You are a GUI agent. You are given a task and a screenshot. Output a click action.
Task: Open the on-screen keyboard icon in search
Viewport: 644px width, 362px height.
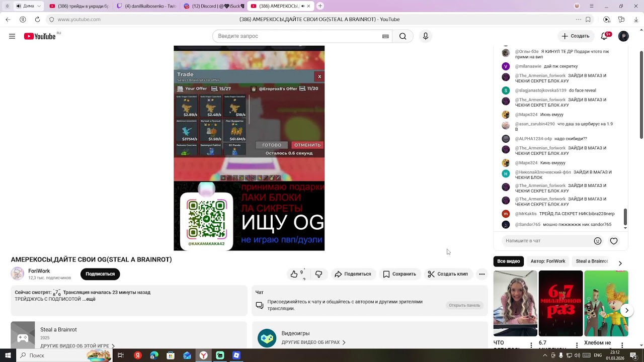pos(385,36)
